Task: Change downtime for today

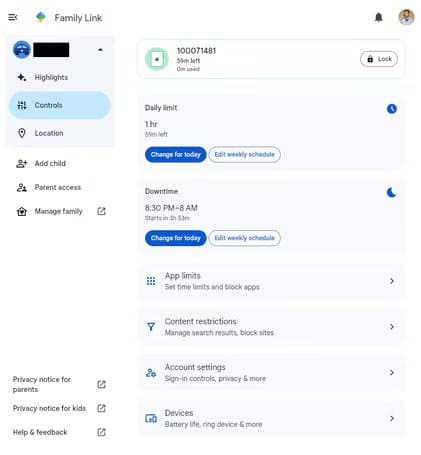Action: pyautogui.click(x=176, y=238)
